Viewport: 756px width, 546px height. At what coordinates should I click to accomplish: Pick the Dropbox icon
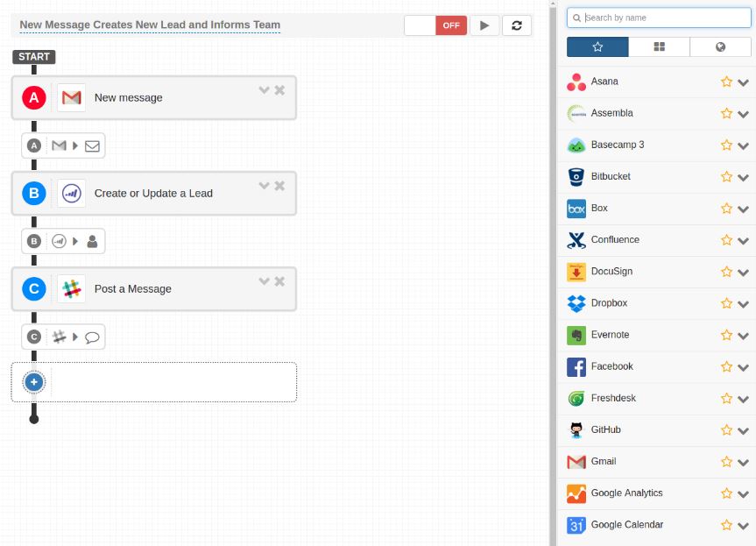[x=576, y=303]
